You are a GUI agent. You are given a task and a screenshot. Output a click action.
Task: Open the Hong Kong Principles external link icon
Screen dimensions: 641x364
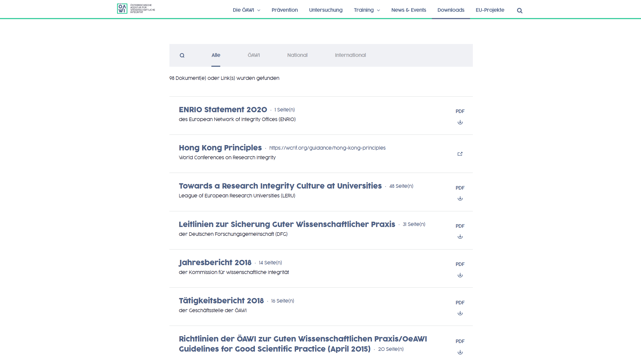coord(460,154)
